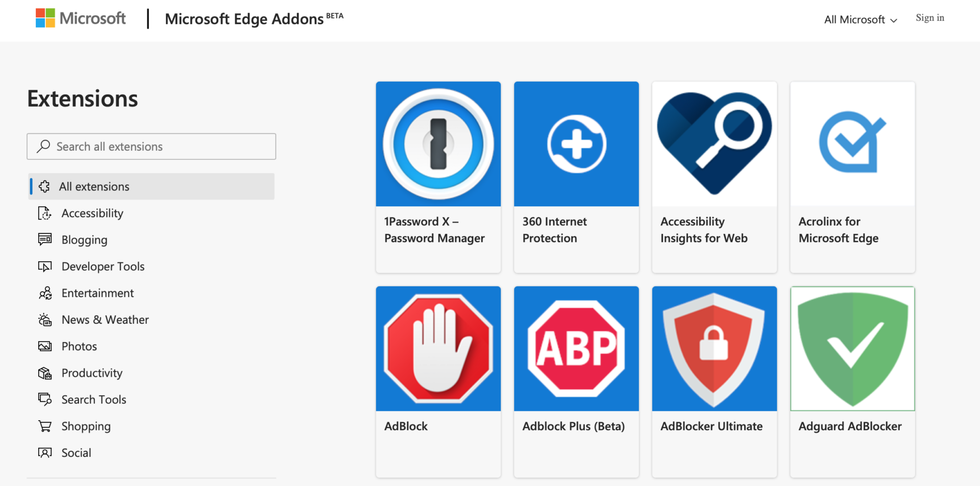
Task: Open the AdBlock title link
Action: tap(406, 426)
